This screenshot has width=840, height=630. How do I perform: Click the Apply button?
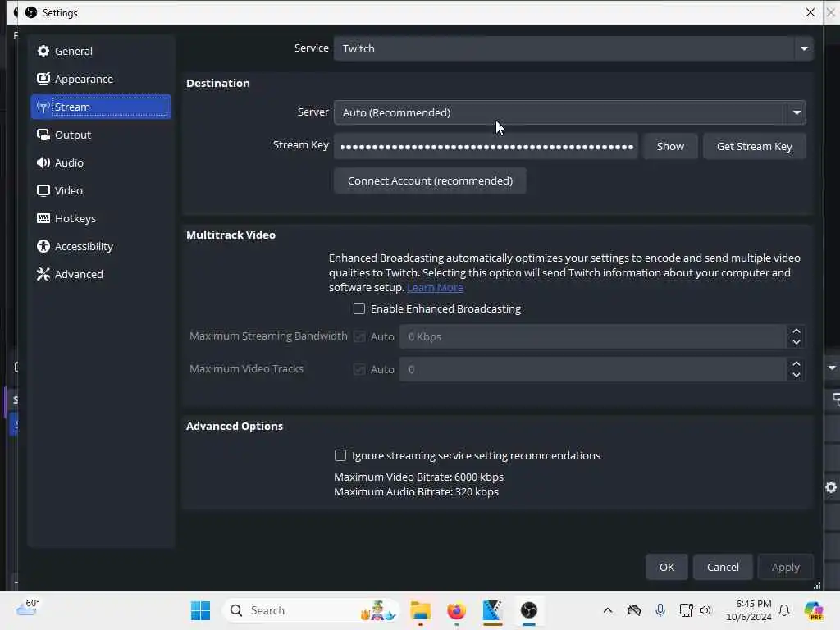785,567
